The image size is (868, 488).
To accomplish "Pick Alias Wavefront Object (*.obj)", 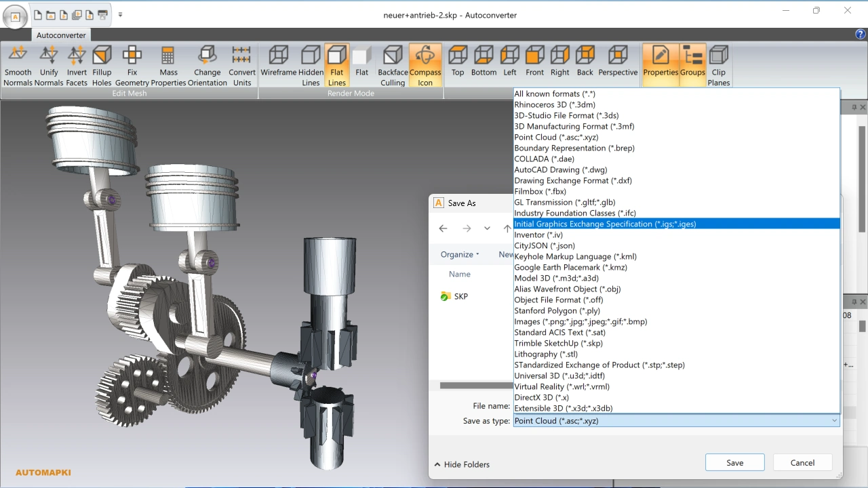I will [x=676, y=289].
